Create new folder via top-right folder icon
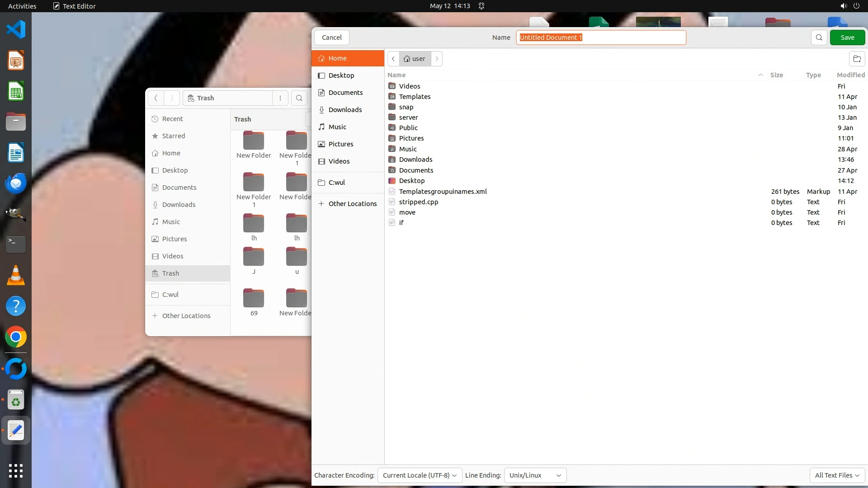 coord(857,59)
